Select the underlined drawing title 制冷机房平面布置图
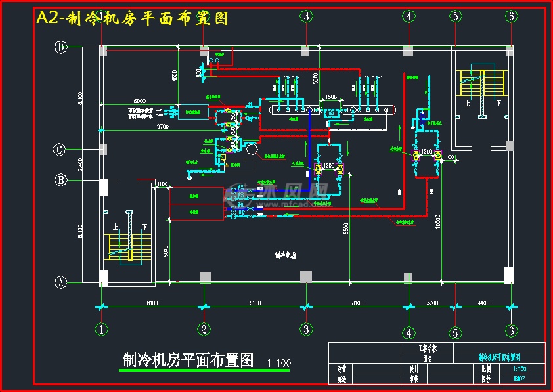This screenshot has width=553, height=392. 188,360
